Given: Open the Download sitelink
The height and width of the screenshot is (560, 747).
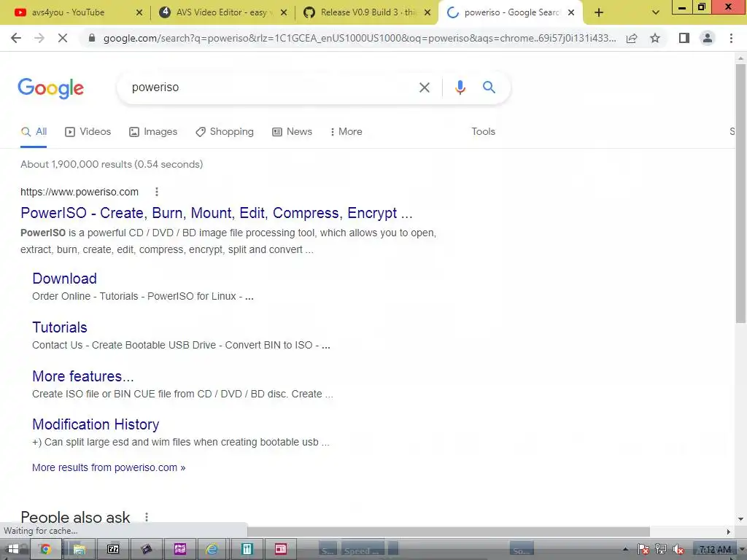Looking at the screenshot, I should 64,279.
